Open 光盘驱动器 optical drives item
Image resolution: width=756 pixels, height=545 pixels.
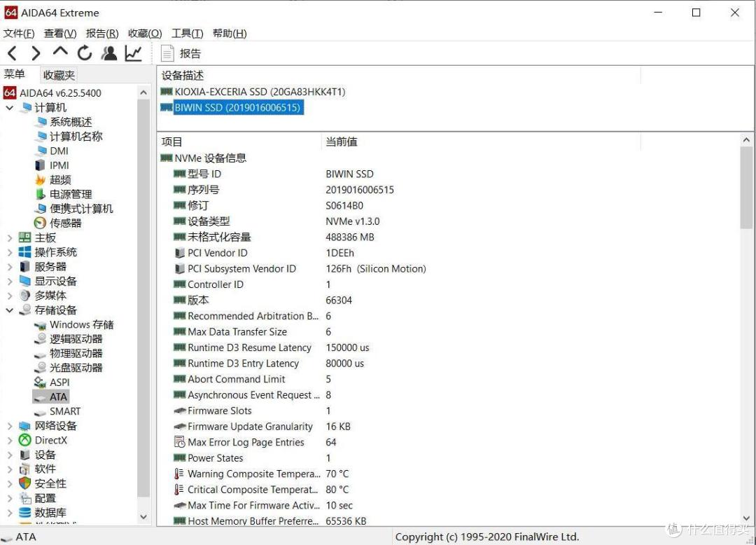coord(69,368)
